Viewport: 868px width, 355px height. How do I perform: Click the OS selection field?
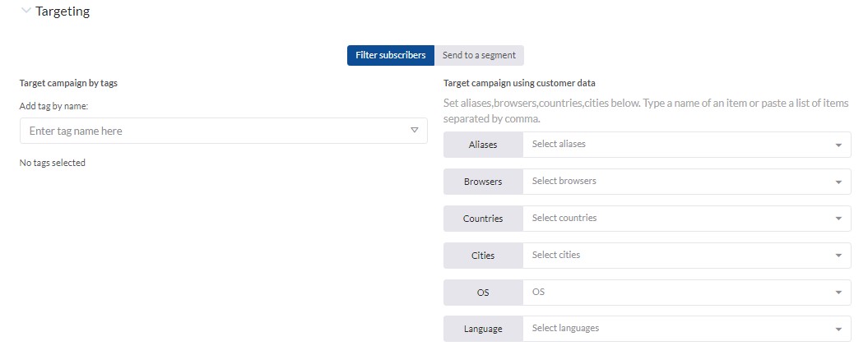pyautogui.click(x=687, y=292)
